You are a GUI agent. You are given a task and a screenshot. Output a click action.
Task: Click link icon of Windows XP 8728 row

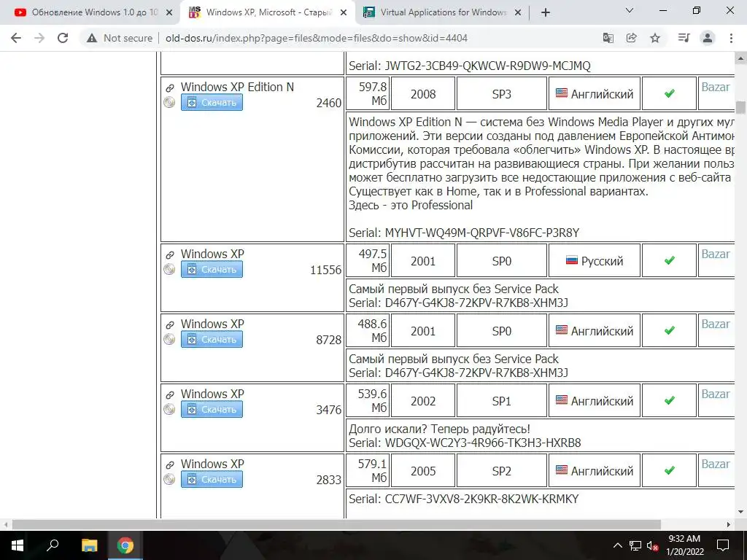(169, 325)
